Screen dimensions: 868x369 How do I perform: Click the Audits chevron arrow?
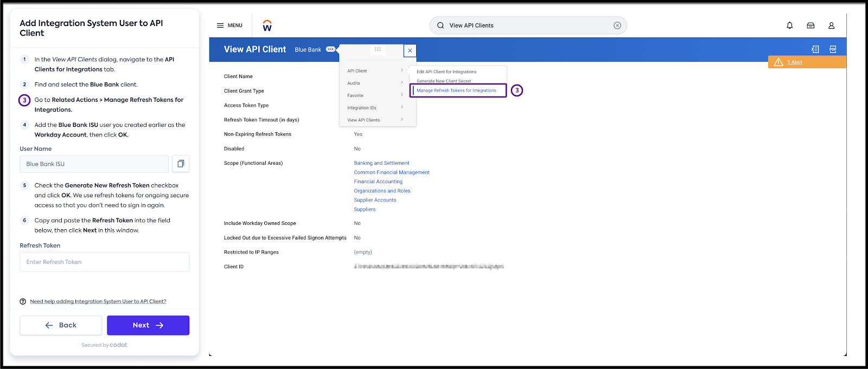(402, 82)
